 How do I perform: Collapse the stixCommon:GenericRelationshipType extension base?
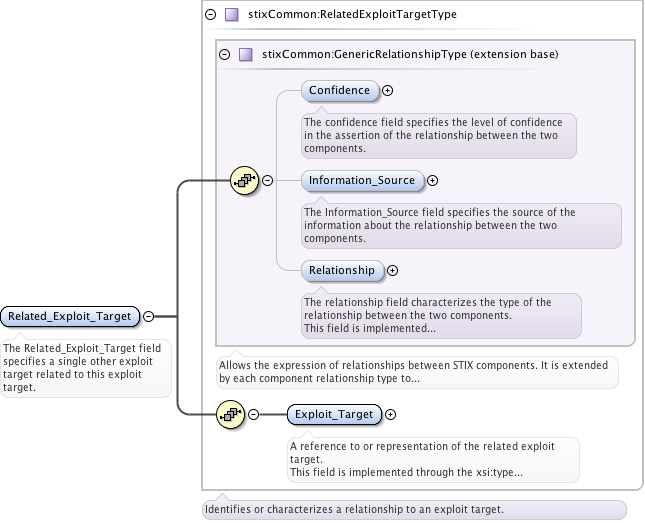(224, 54)
